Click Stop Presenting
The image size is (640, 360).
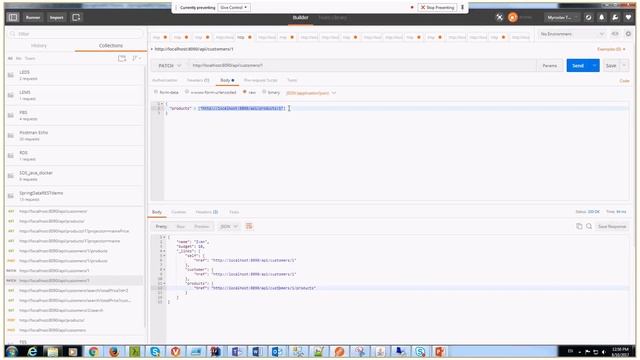pos(437,7)
